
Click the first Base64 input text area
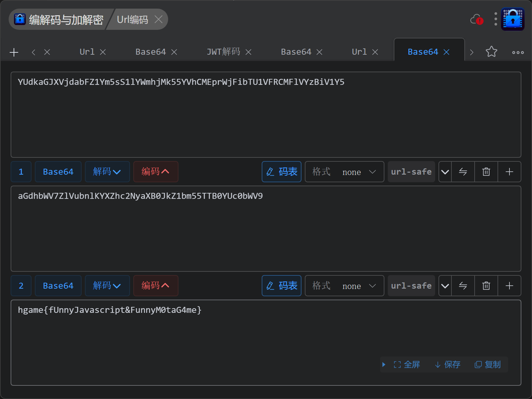pos(266,114)
